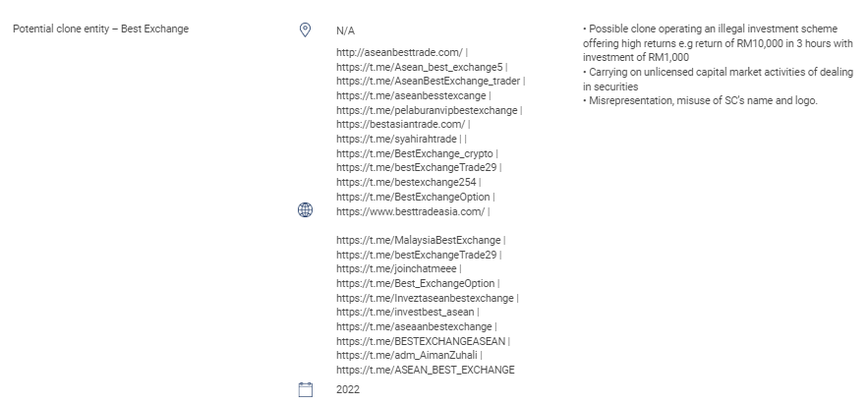Open the pelaburanvipbestexchange Telegram link
Image resolution: width=868 pixels, height=405 pixels.
[427, 110]
